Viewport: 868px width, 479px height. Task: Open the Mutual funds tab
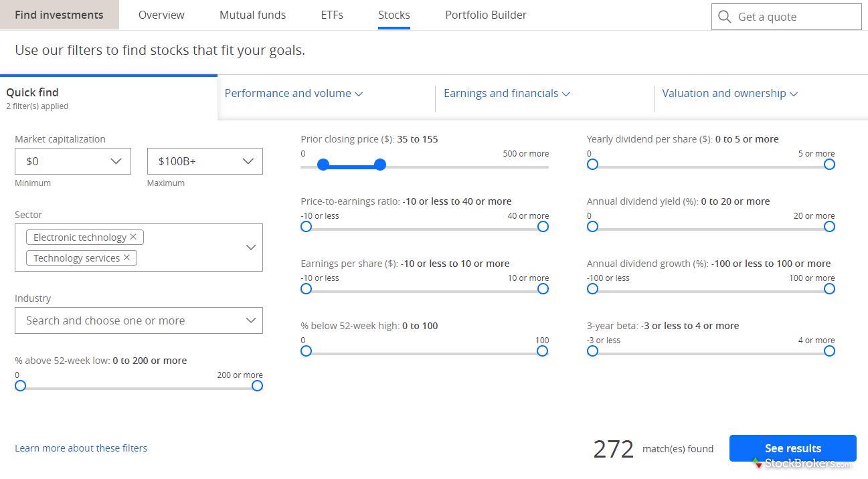point(252,15)
